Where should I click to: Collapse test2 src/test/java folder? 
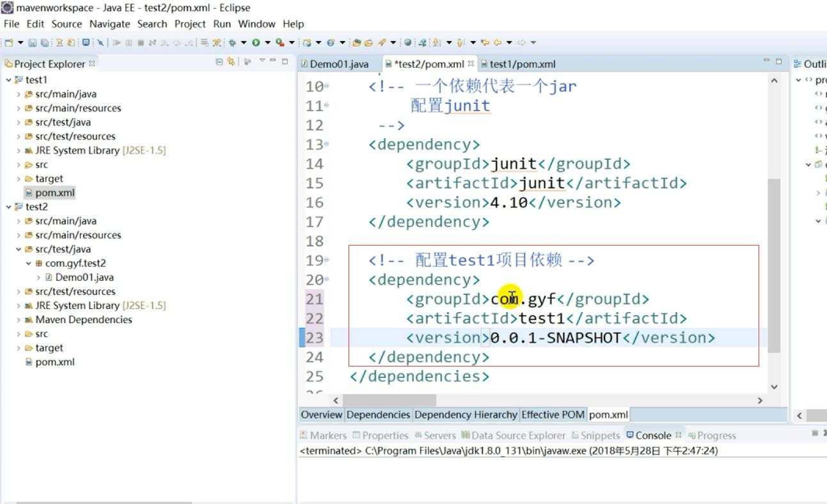point(19,249)
